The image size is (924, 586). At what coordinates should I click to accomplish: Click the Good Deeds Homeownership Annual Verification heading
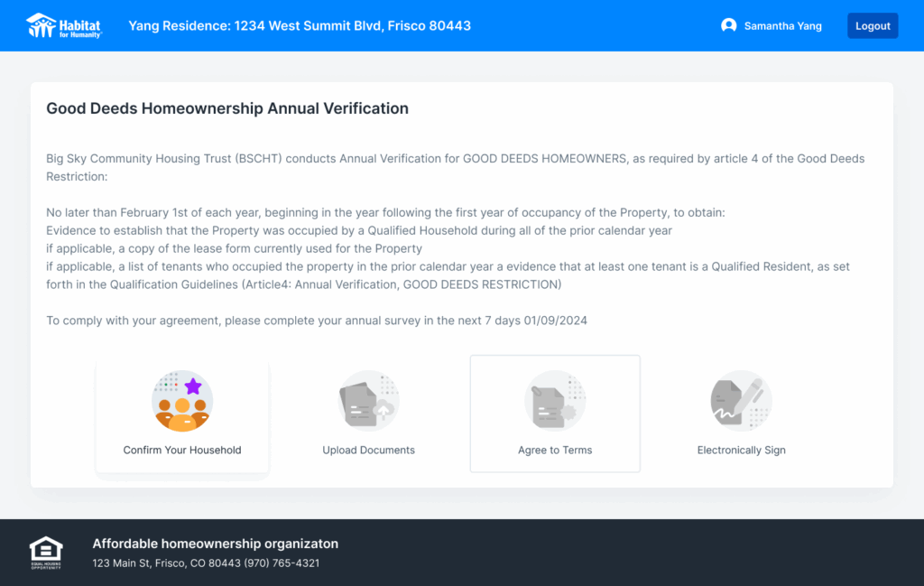pyautogui.click(x=227, y=108)
